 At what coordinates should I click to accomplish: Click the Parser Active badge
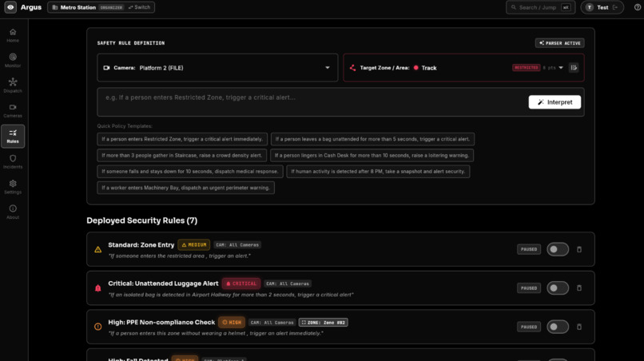tap(559, 43)
